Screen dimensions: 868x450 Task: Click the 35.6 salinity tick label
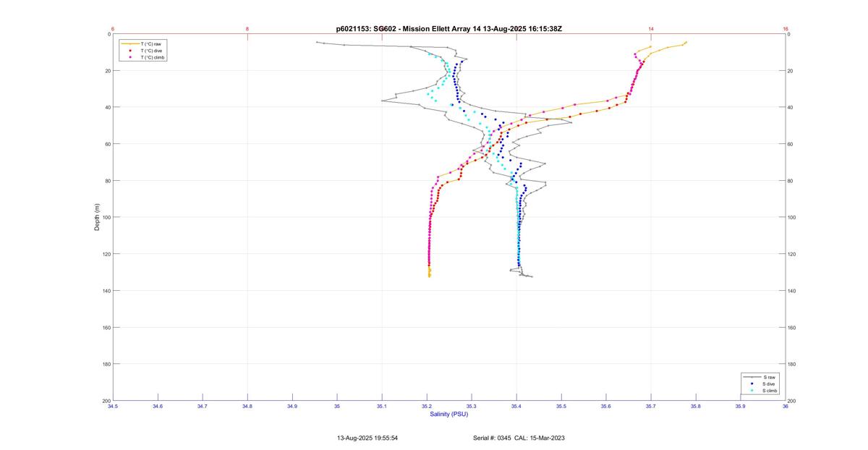tap(606, 407)
